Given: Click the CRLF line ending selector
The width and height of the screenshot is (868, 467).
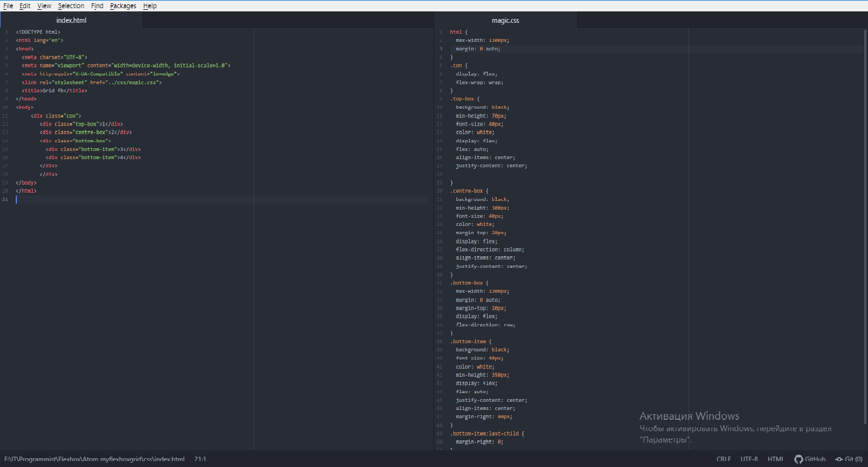Looking at the screenshot, I should click(724, 459).
